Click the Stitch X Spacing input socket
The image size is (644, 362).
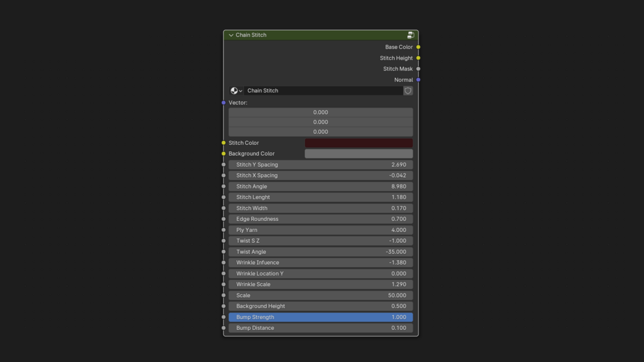click(224, 176)
